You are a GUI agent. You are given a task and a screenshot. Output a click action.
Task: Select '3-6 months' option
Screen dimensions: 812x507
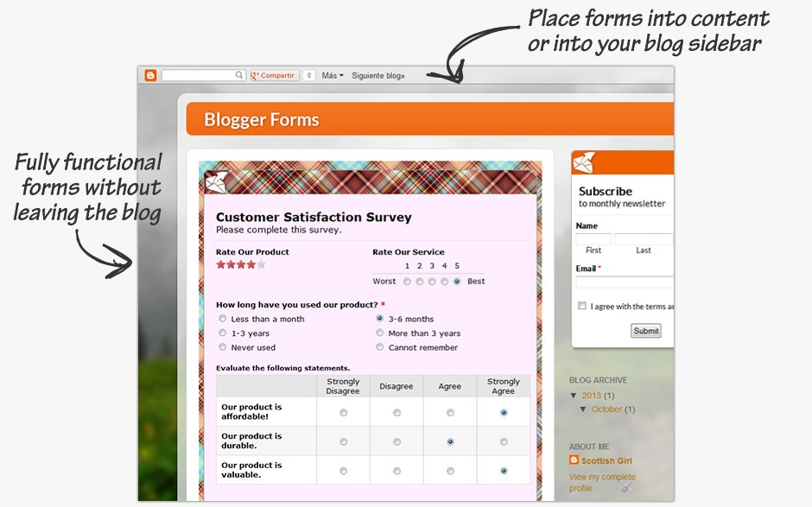(x=380, y=319)
